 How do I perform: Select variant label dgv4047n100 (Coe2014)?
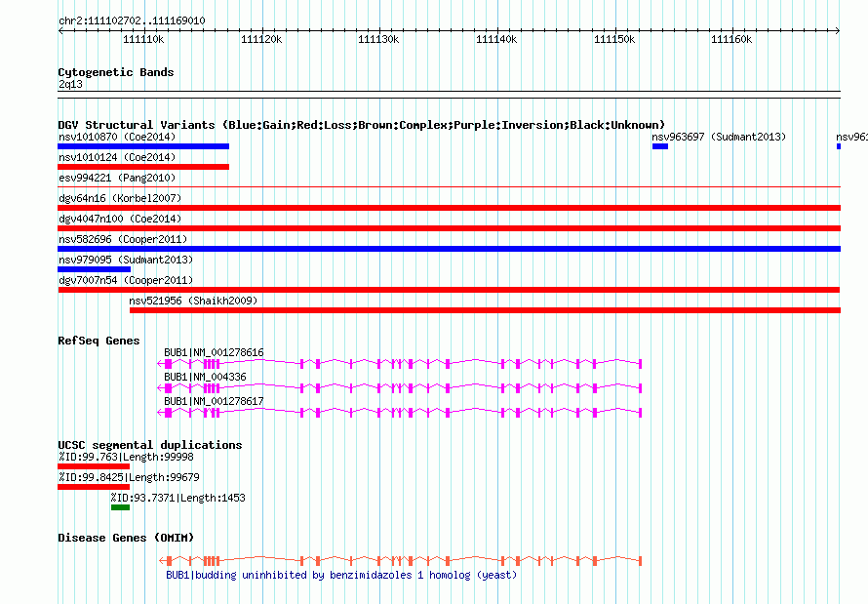pyautogui.click(x=120, y=219)
